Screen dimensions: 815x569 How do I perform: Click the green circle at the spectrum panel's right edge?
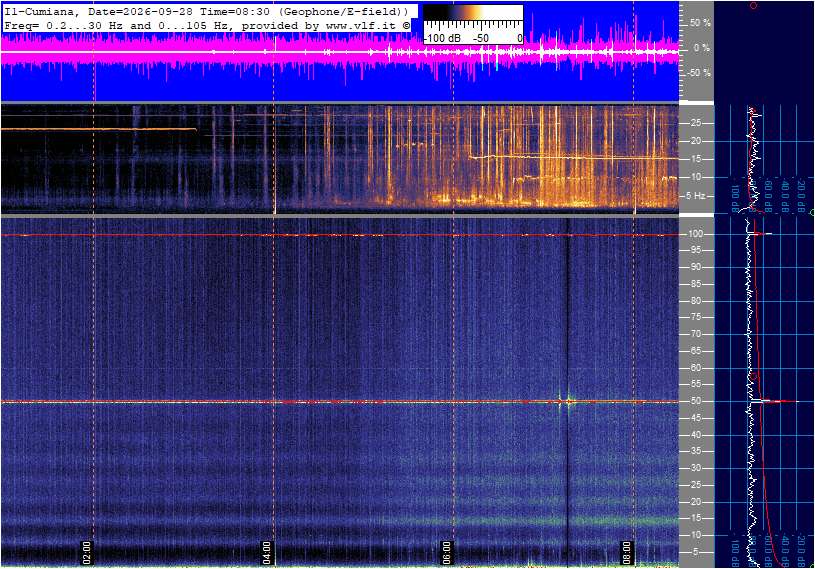[x=812, y=213]
